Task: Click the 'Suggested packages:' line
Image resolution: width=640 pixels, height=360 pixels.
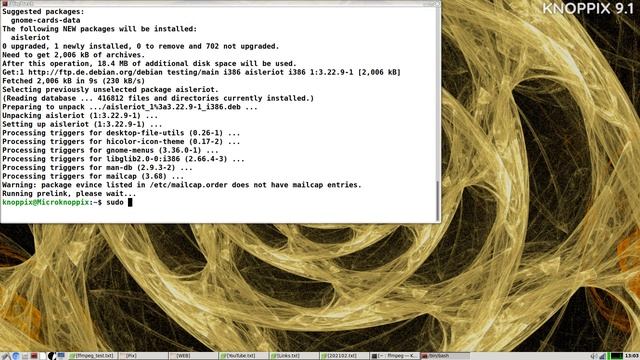Action: point(43,11)
